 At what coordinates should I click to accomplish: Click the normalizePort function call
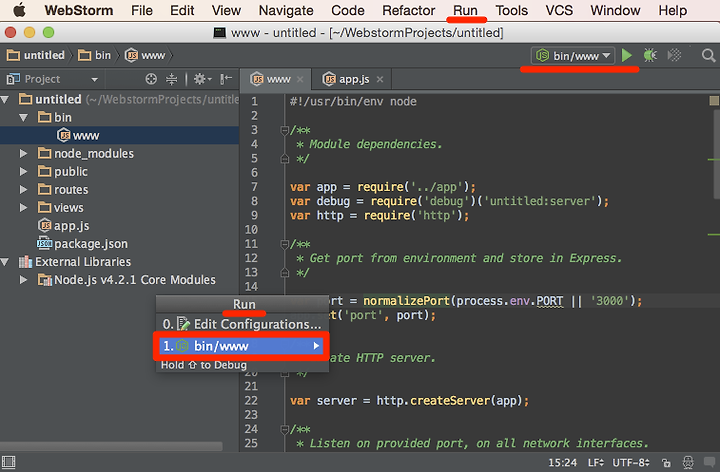[x=406, y=301]
